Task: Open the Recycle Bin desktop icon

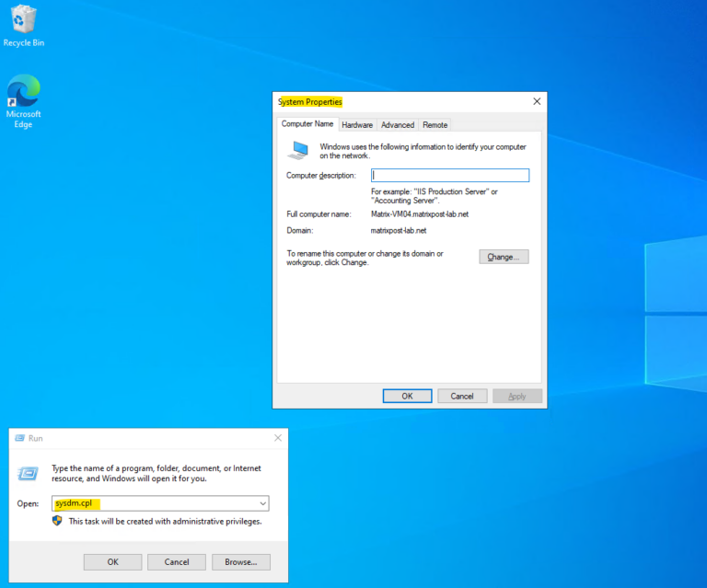Action: coord(23,25)
